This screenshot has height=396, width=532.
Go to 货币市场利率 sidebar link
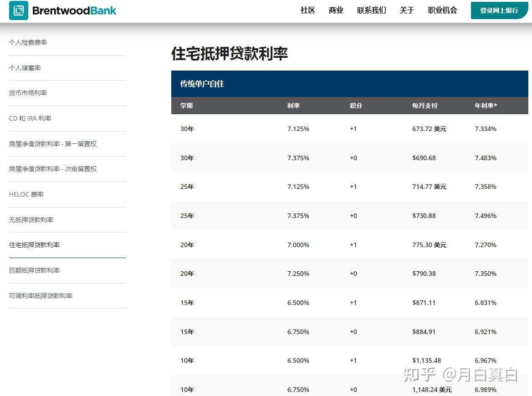[28, 93]
